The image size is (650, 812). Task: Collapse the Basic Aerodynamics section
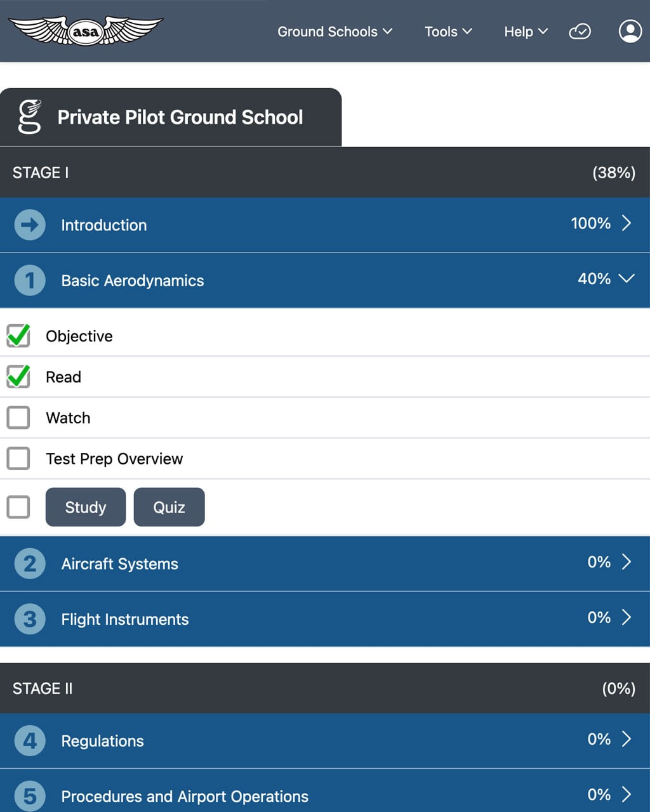point(627,279)
